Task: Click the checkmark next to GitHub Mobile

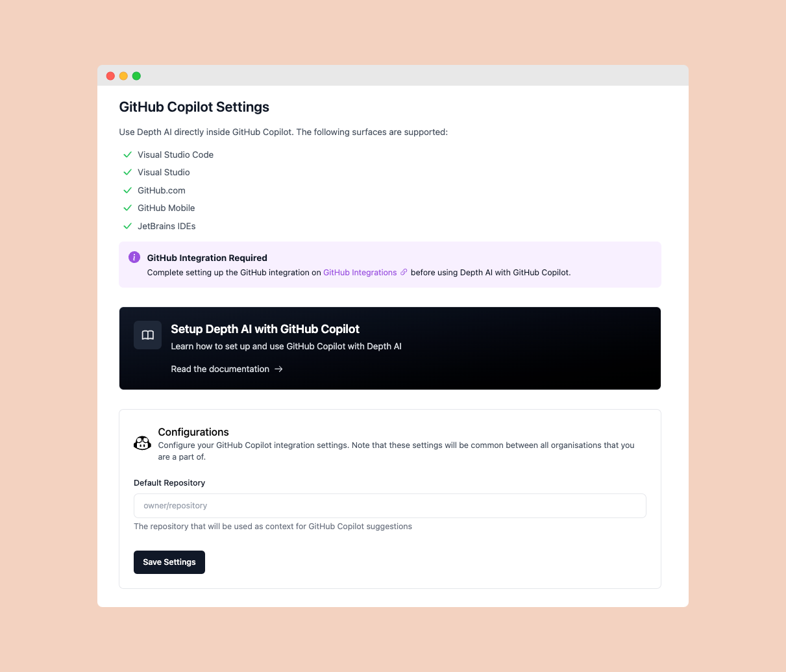Action: [x=128, y=208]
